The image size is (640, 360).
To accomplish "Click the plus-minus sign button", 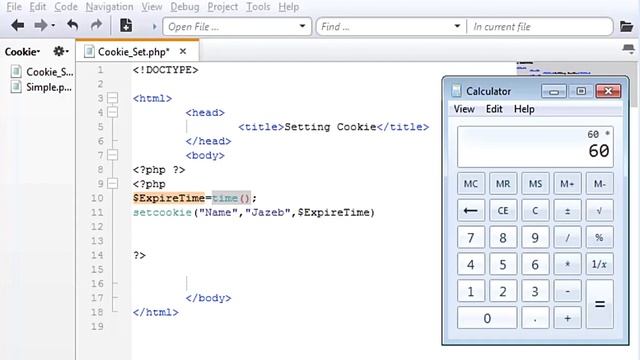I will click(x=567, y=211).
